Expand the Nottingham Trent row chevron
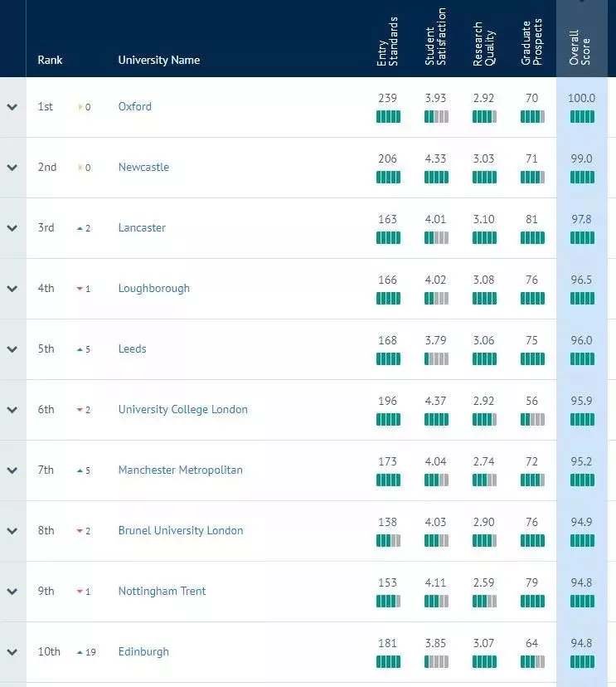The image size is (616, 687). tap(12, 592)
